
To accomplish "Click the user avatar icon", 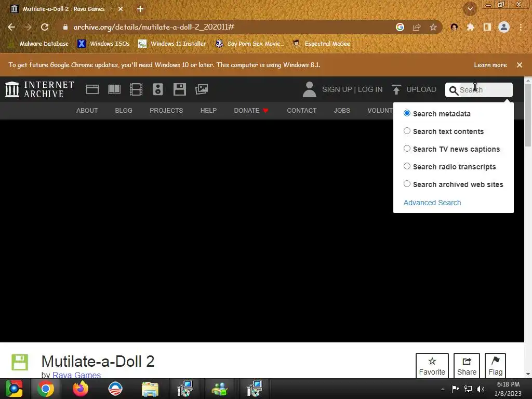I will click(x=309, y=89).
